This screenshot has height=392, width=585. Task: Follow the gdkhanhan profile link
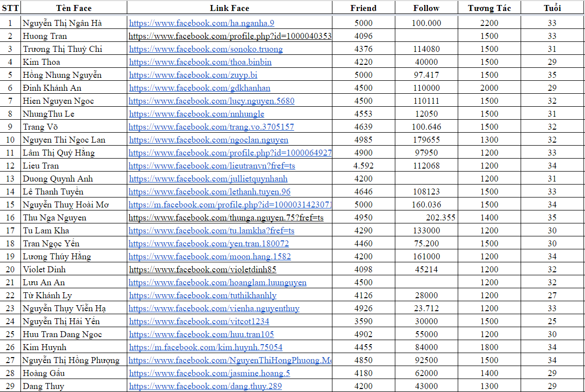[x=200, y=88]
